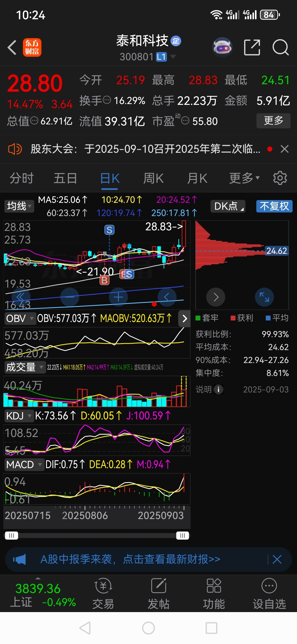
Task: Tap the share/export icon
Action: tap(252, 47)
